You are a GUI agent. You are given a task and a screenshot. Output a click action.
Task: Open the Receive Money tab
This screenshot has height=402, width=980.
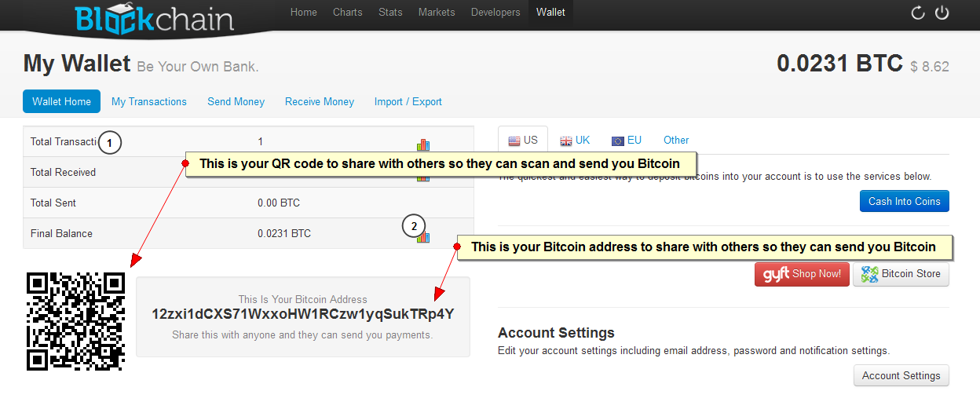[x=320, y=101]
